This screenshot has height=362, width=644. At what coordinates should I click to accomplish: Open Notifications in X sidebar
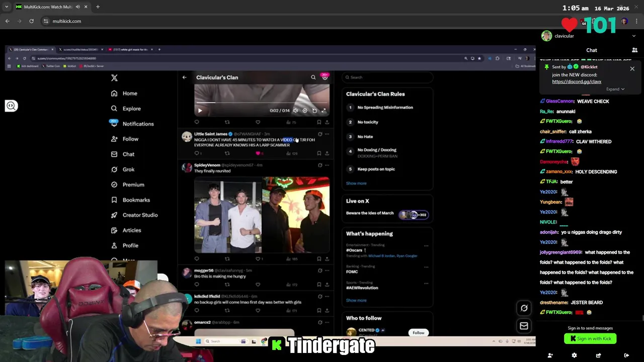(x=132, y=124)
